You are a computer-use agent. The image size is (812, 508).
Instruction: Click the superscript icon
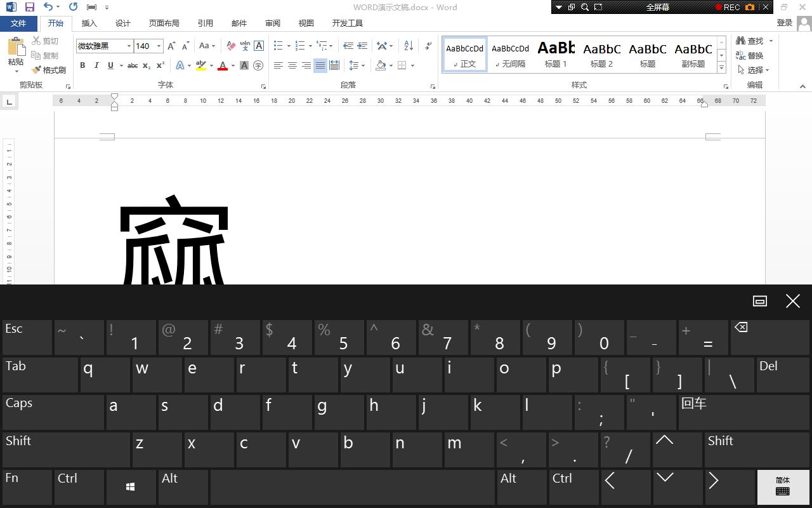[x=159, y=65]
